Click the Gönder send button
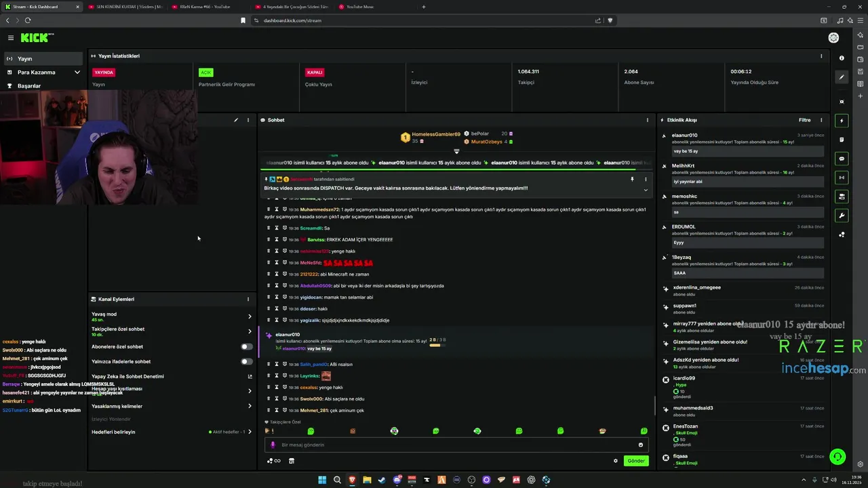 [x=636, y=461]
